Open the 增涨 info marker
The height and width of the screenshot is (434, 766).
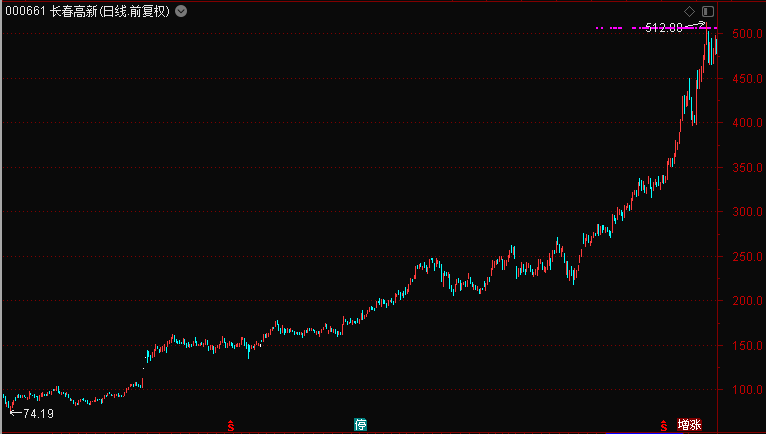[x=689, y=425]
